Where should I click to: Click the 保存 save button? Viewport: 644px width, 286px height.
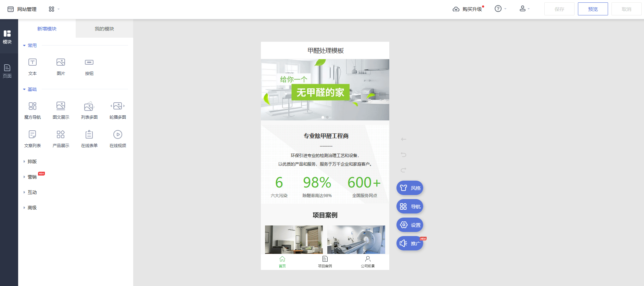(559, 9)
